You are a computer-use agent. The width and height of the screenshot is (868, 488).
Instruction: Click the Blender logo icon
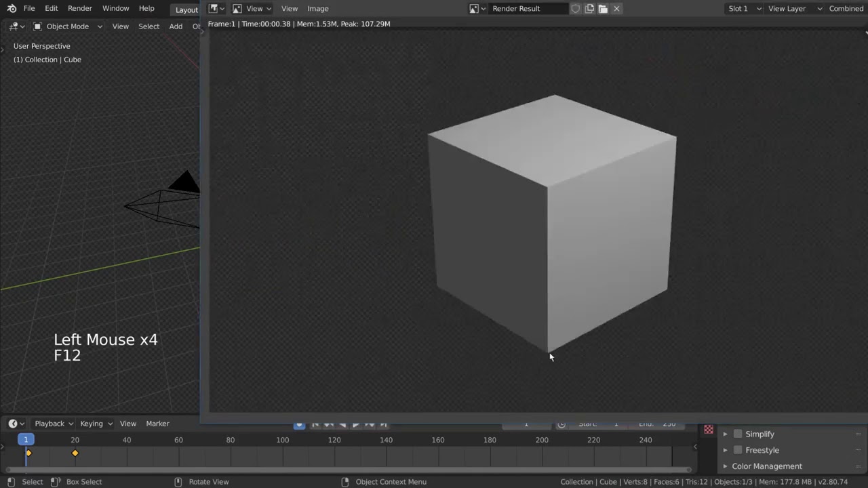tap(12, 8)
